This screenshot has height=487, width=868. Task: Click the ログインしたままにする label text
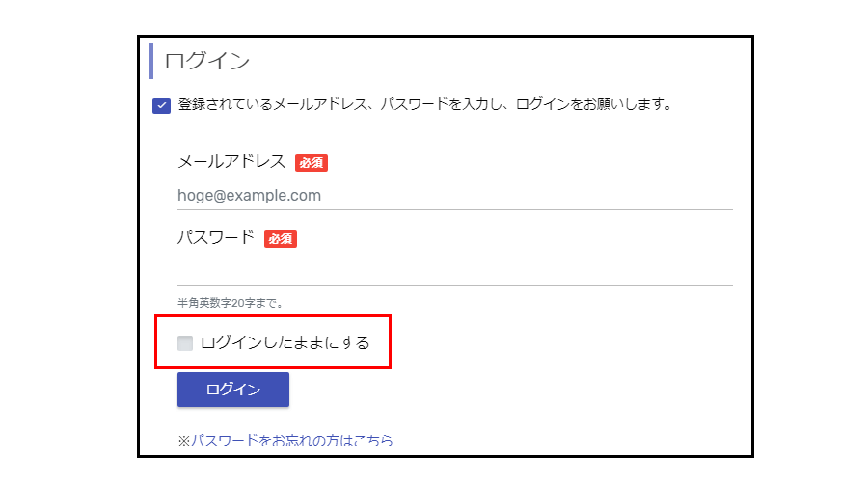tap(285, 342)
